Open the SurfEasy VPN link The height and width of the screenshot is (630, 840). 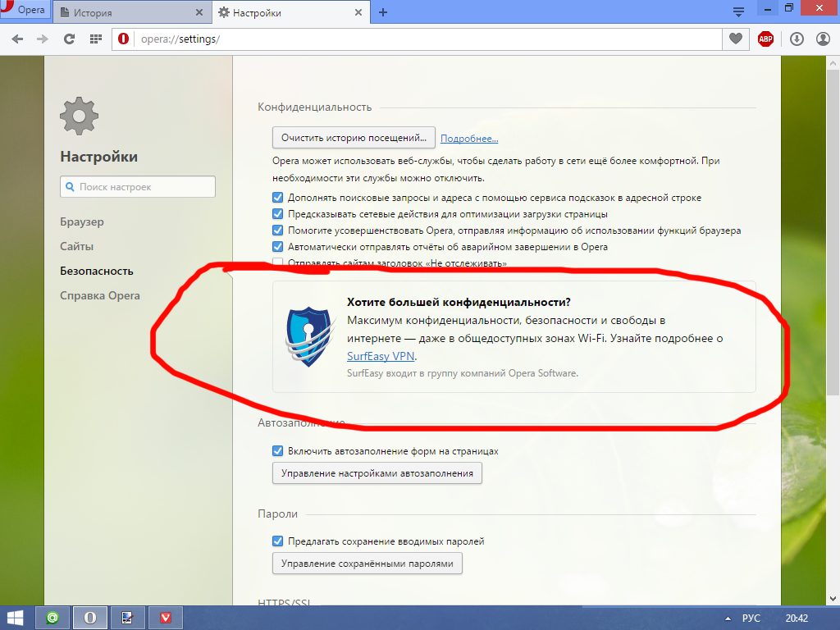coord(381,356)
